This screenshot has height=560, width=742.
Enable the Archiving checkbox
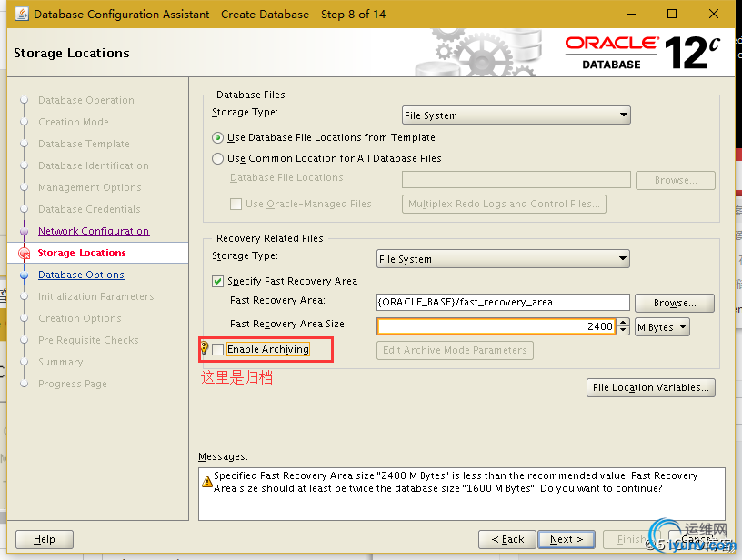click(x=217, y=349)
